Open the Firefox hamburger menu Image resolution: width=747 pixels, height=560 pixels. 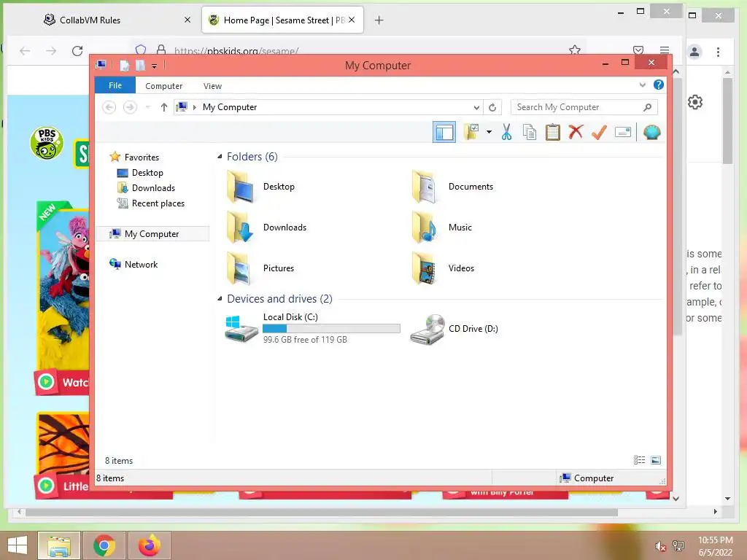point(664,50)
